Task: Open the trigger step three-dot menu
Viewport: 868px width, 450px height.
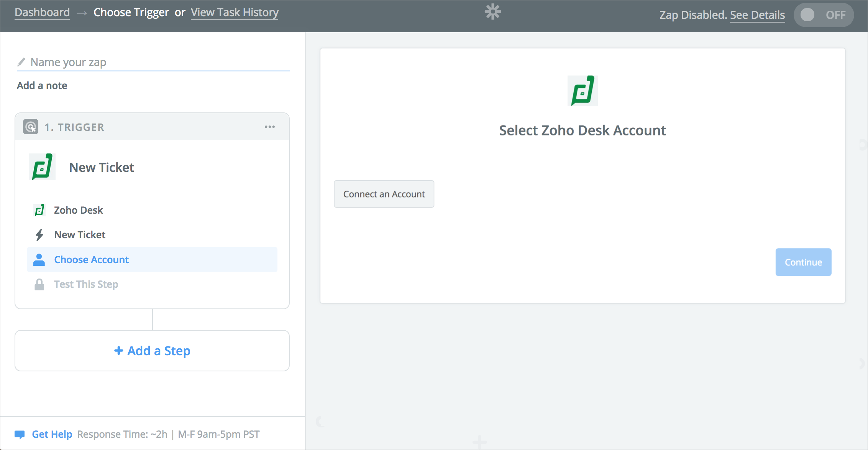Action: coord(270,127)
